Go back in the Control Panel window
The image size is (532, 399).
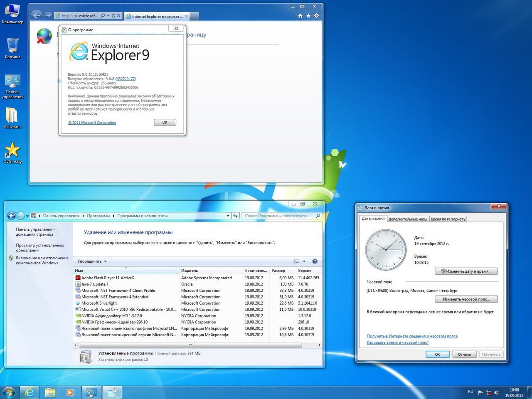point(11,216)
